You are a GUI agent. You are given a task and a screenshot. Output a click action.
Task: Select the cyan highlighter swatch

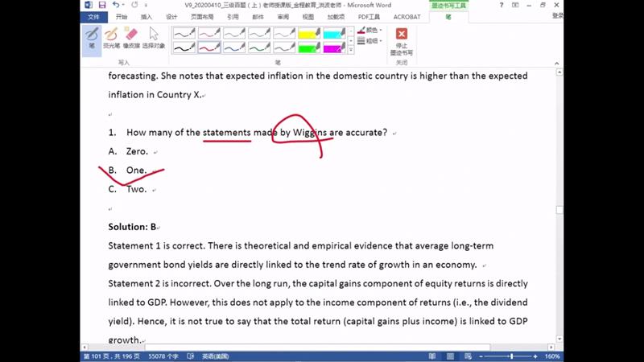[x=334, y=33]
